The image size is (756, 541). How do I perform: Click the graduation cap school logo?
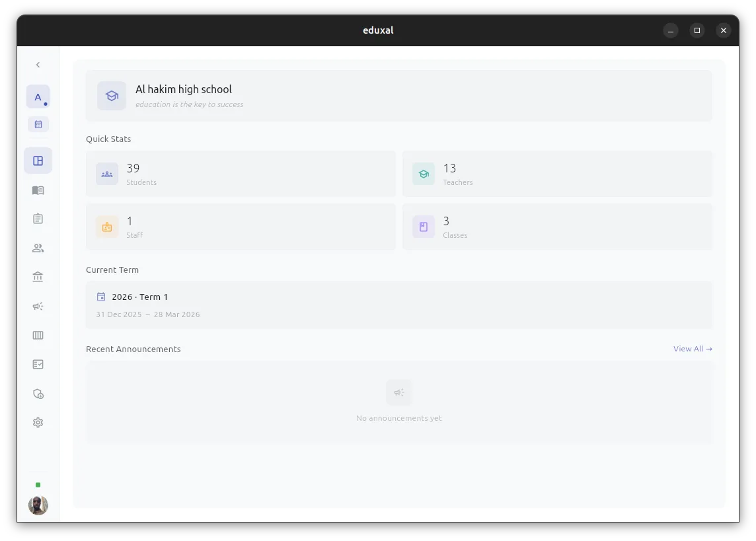(112, 95)
